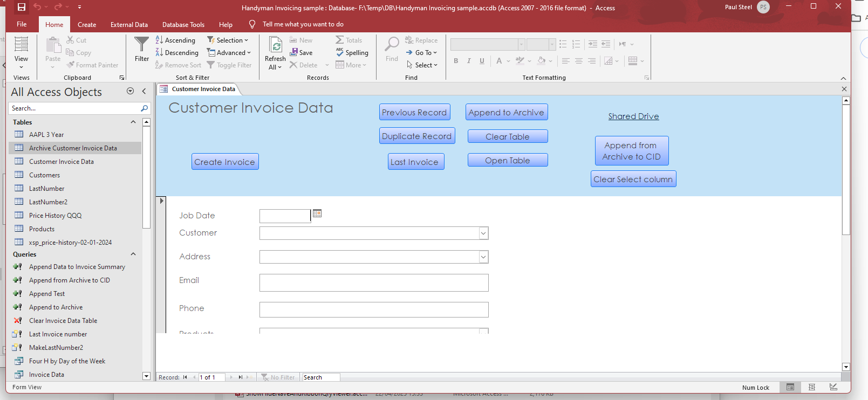This screenshot has height=400, width=868.
Task: Expand the Customer combo box dropdown
Action: (x=483, y=233)
